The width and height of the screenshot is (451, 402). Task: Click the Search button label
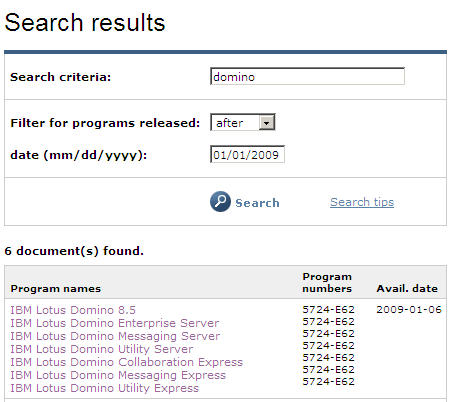click(x=257, y=203)
